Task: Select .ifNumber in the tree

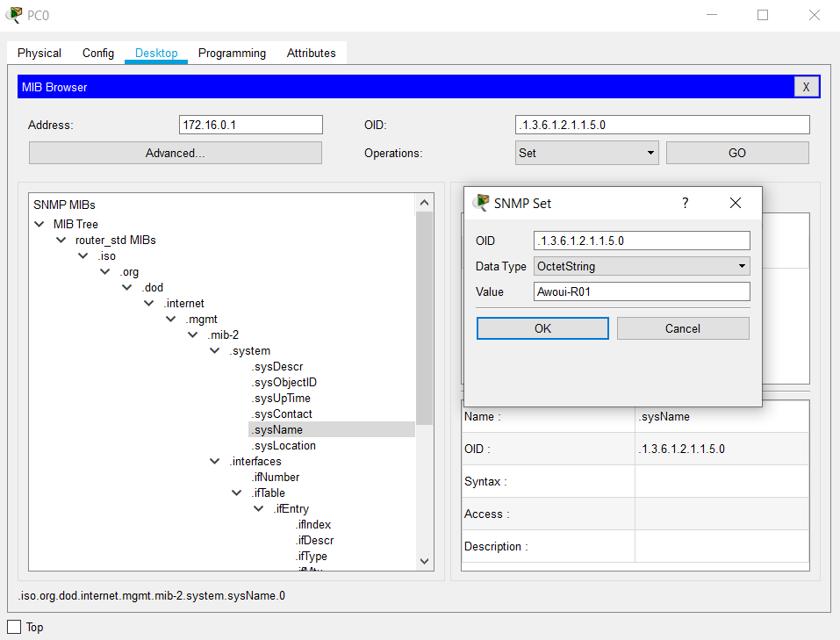Action: 276,477
